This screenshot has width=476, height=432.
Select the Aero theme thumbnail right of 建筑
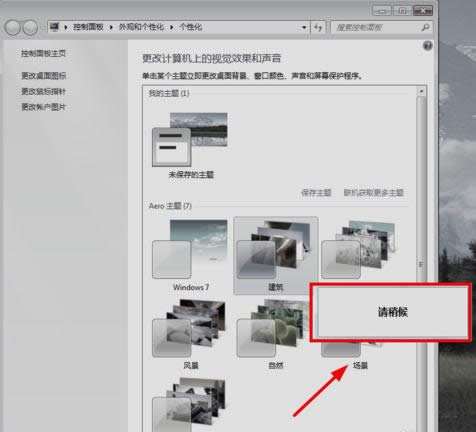[358, 249]
